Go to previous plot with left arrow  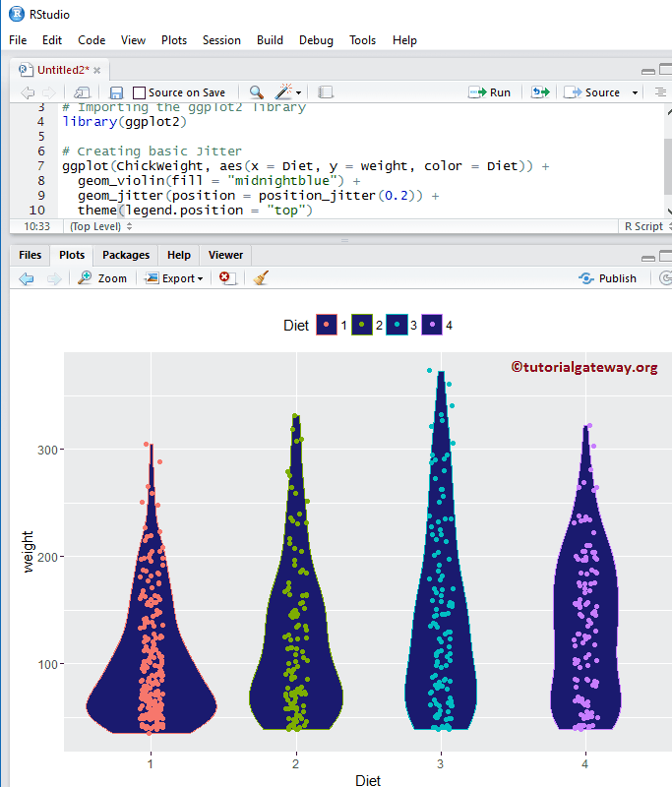(x=27, y=278)
